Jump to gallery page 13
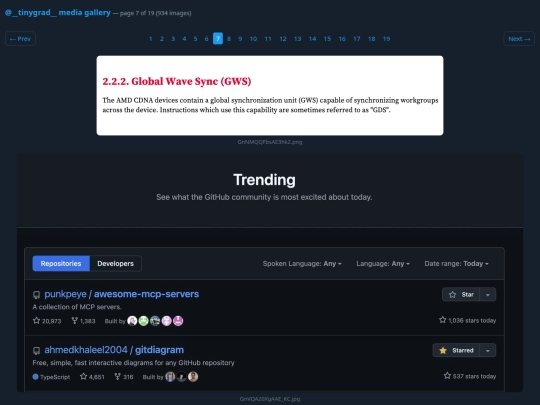540x405 pixels. point(298,39)
